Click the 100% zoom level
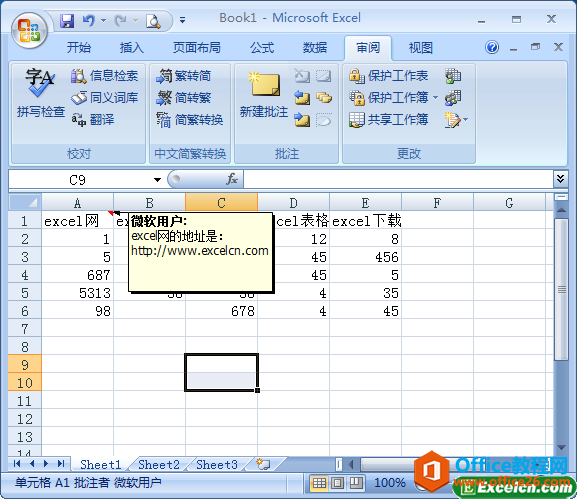The width and height of the screenshot is (577, 499). point(390,482)
